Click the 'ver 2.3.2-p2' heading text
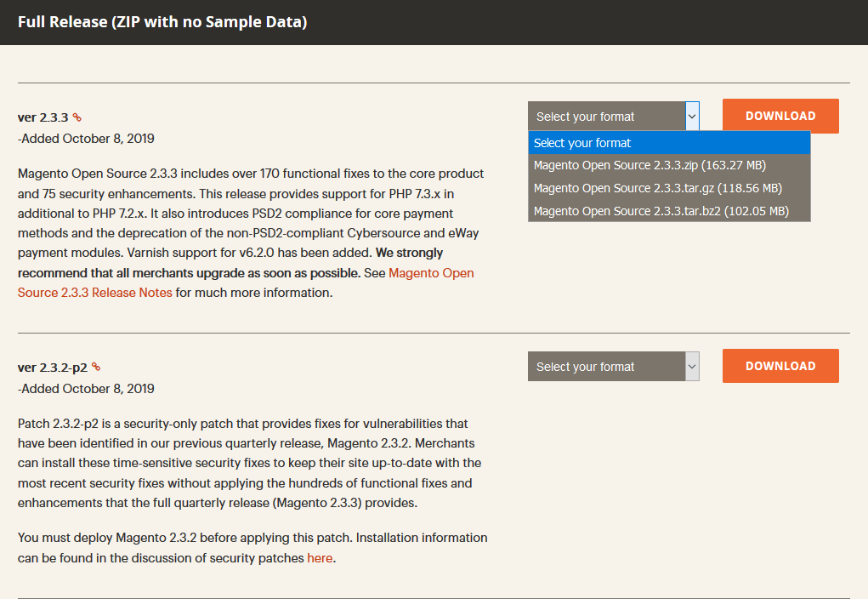The image size is (868, 599). point(53,368)
